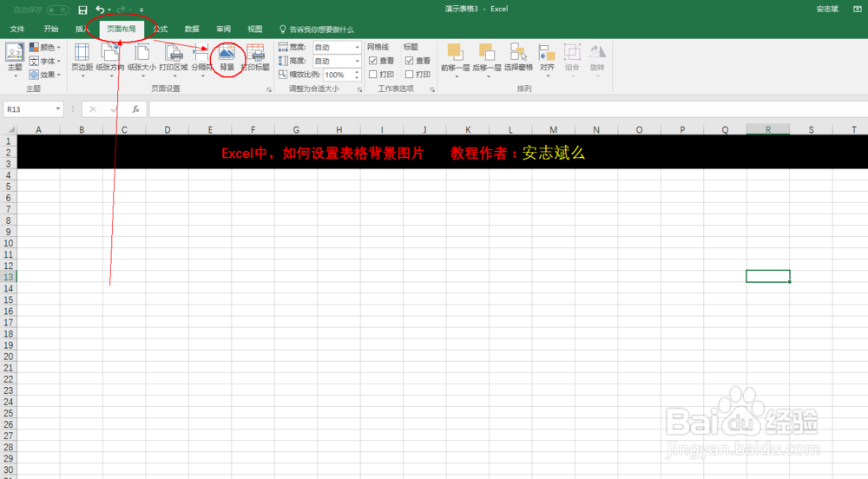Image resolution: width=868 pixels, height=479 pixels.
Task: Select column A header
Action: [38, 129]
